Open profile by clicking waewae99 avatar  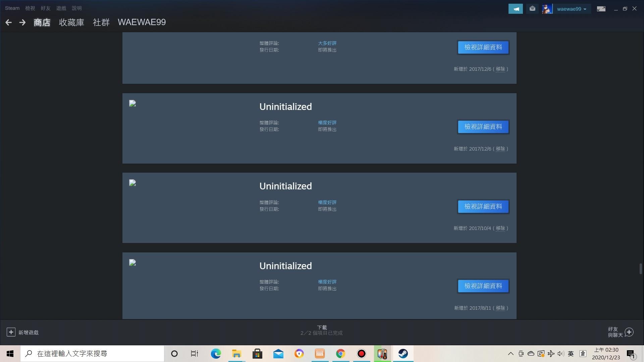(546, 9)
